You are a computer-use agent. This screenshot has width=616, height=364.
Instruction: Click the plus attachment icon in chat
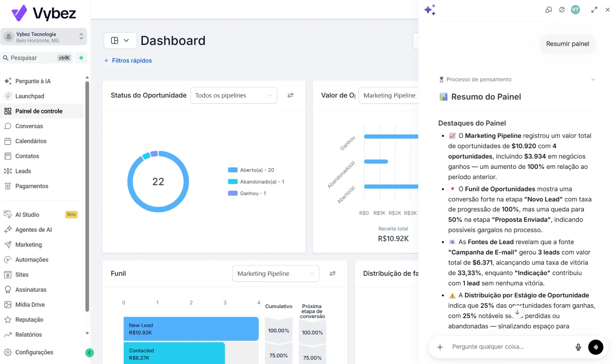pos(440,347)
